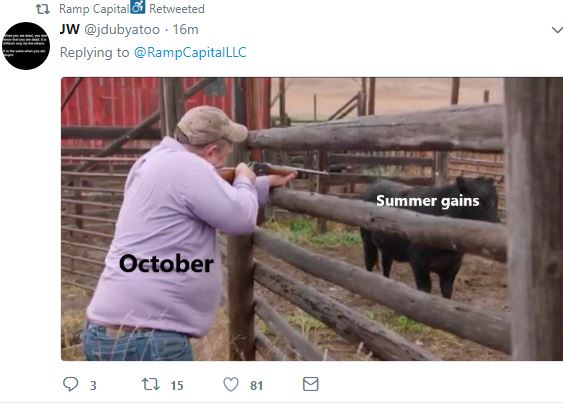Open JW's round black profile avatar
The image size is (563, 404).
pyautogui.click(x=26, y=46)
